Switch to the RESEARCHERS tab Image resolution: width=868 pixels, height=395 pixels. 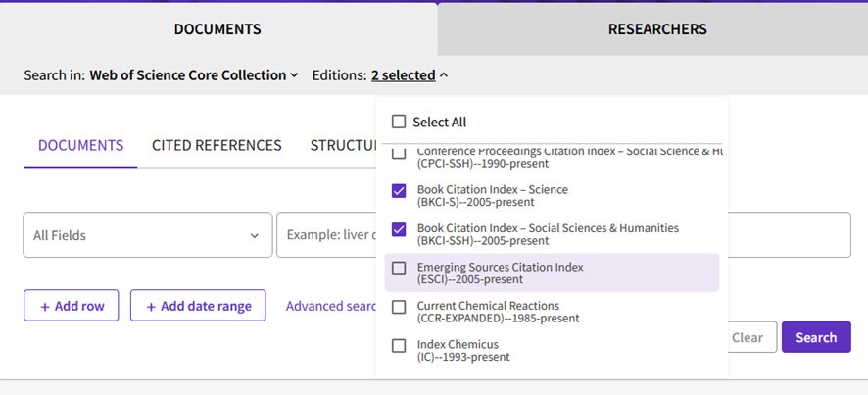657,29
